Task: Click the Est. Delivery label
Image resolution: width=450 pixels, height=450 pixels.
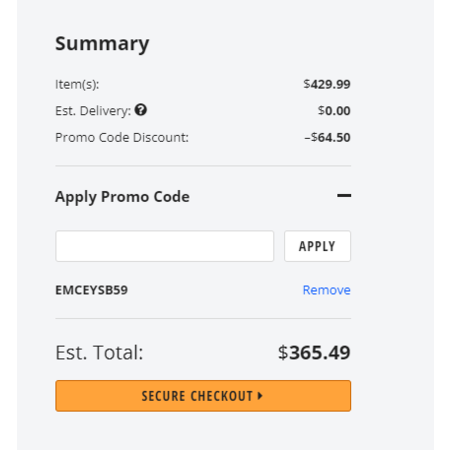Action: coord(93,111)
